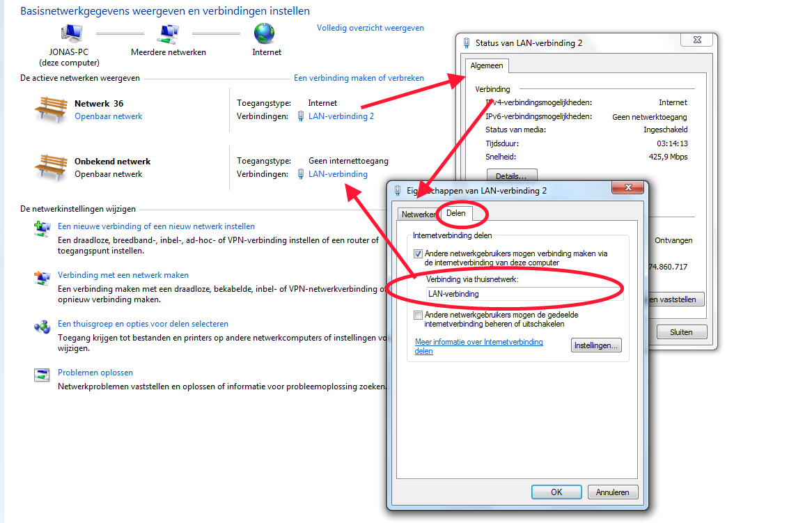Click the Meerdere netwerken icon
812x523 pixels.
pos(169,33)
